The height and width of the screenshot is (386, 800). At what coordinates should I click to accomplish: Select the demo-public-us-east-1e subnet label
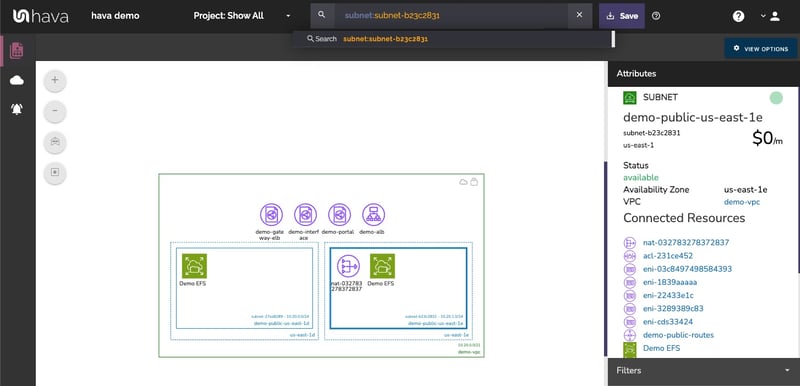point(435,323)
